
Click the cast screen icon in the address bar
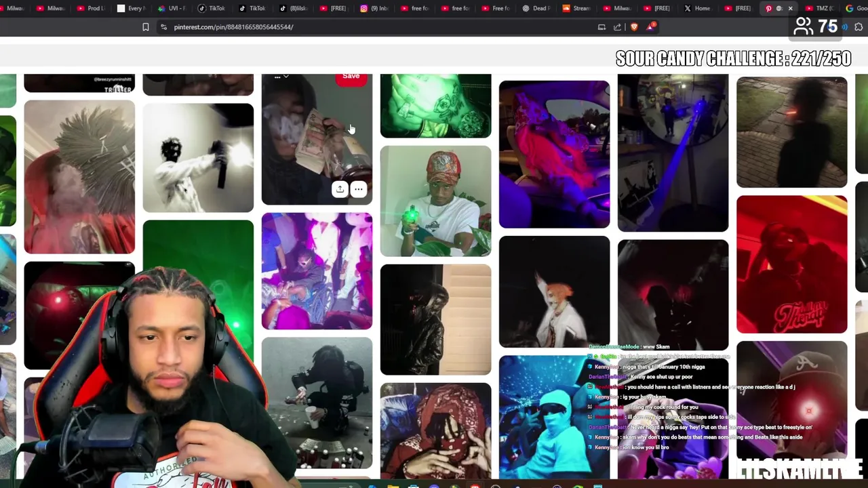tap(601, 27)
